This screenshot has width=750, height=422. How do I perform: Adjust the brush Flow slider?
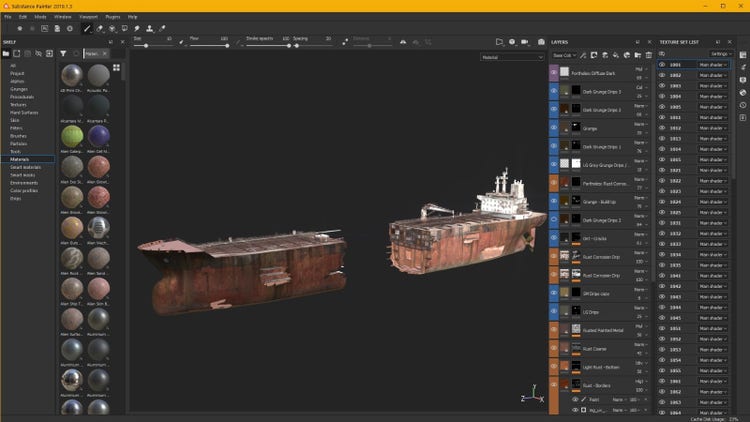coord(208,45)
